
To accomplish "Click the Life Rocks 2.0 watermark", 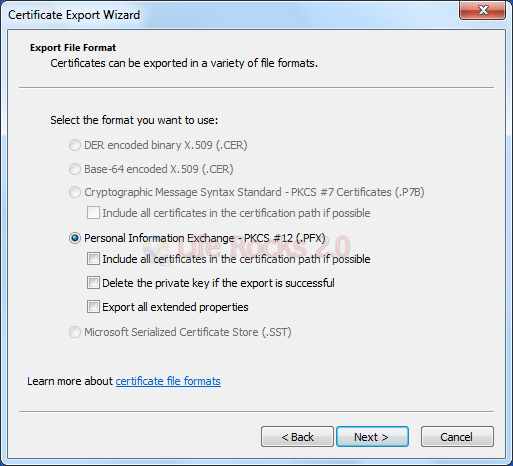I will [x=247, y=248].
